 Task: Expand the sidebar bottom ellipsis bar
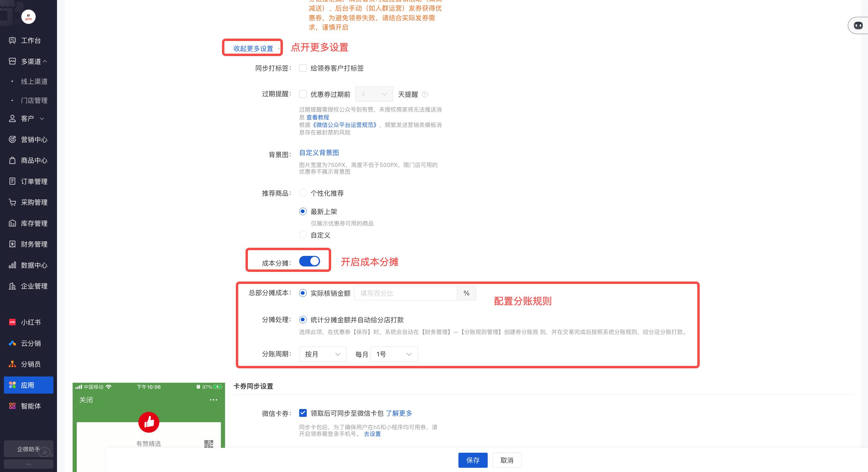29,464
